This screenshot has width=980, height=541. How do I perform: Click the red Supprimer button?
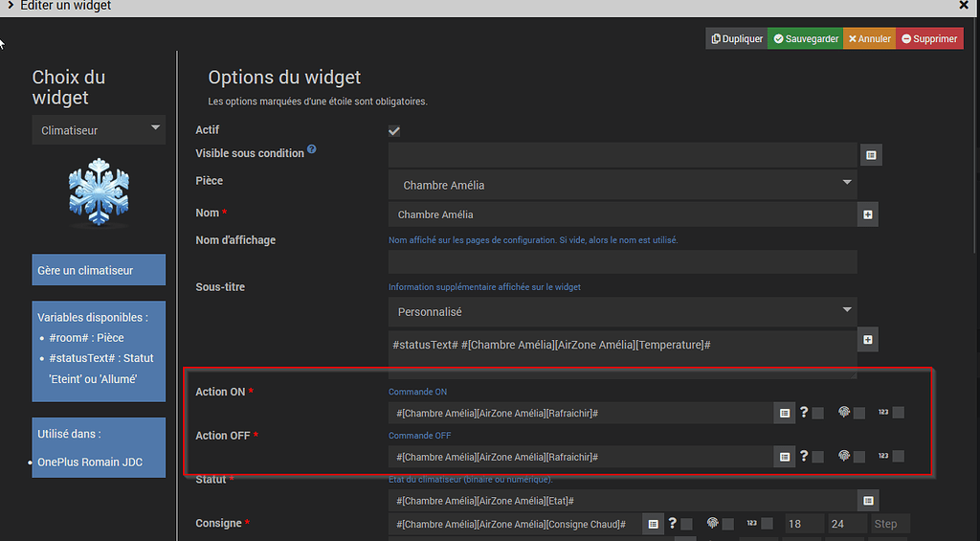click(929, 39)
